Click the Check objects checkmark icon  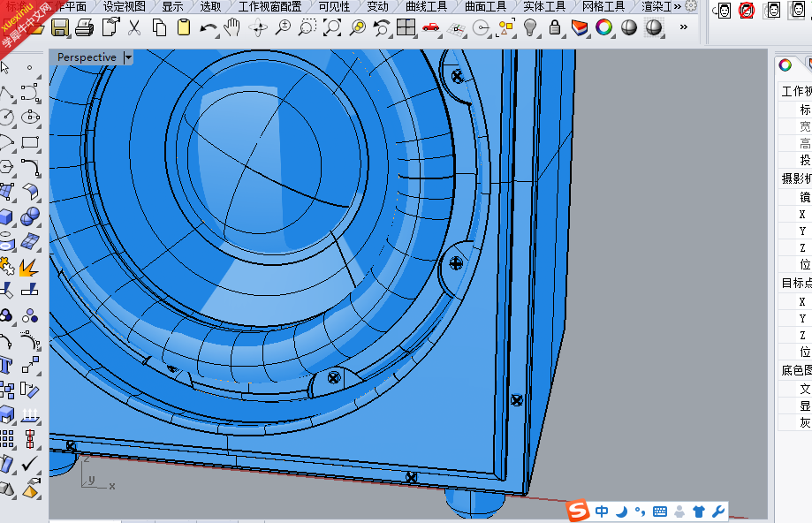29,464
